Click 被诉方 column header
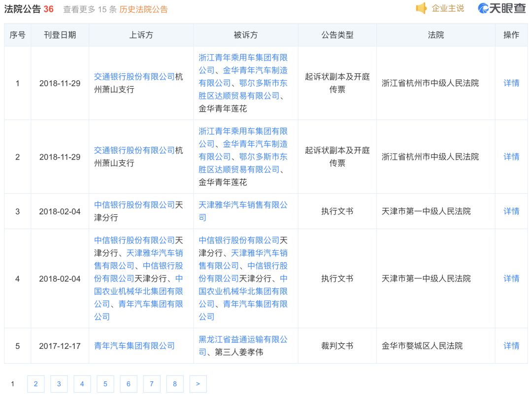 pyautogui.click(x=246, y=34)
